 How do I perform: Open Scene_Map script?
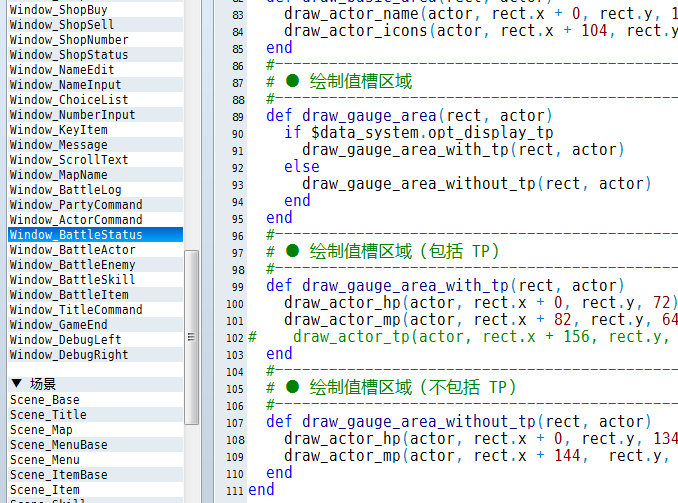(95, 429)
